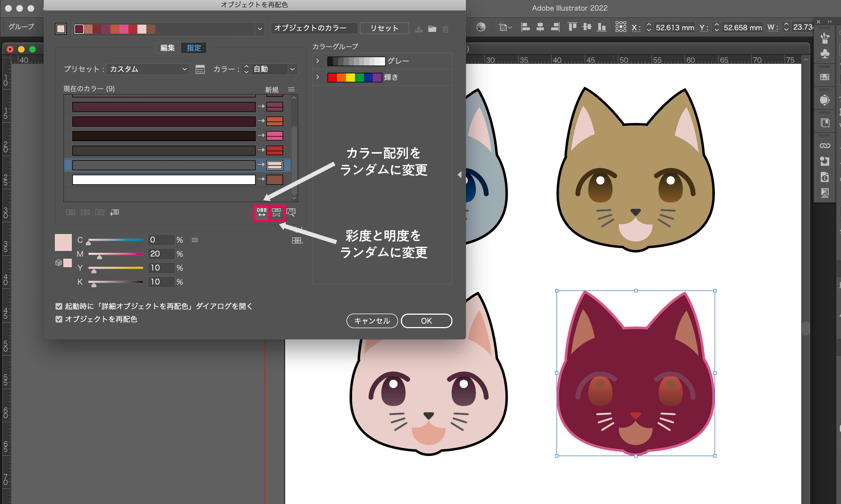
Task: Uncheck the オブジェクトを再配色 checkbox
Action: tap(59, 319)
